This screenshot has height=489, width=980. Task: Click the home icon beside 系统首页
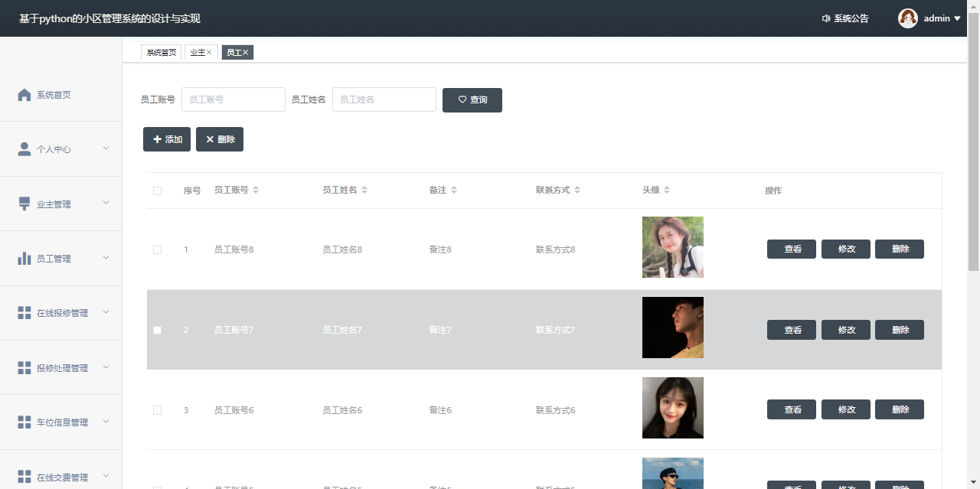pos(24,95)
